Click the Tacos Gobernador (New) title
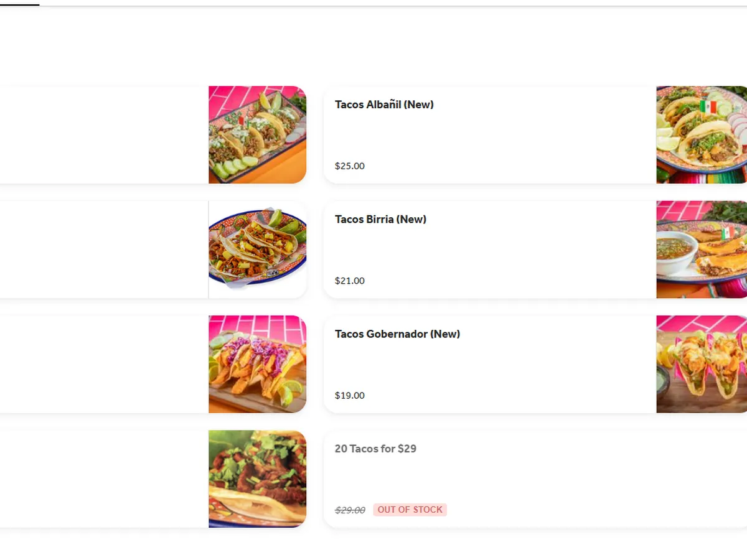Screen dimensions: 747x560 397,334
